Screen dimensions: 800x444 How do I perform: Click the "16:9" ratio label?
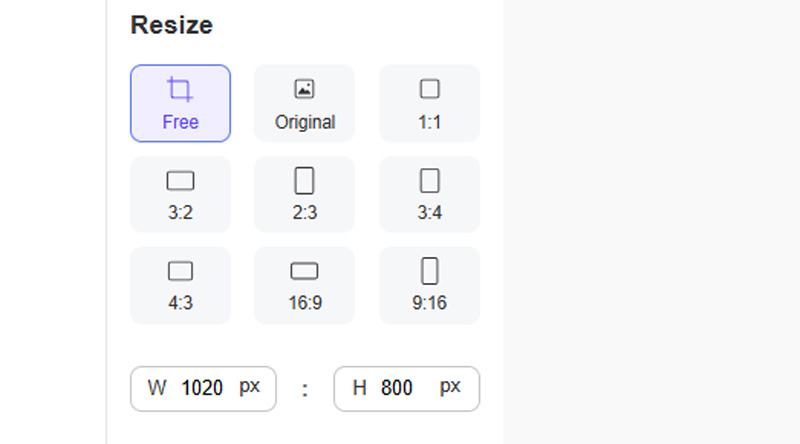pos(305,303)
